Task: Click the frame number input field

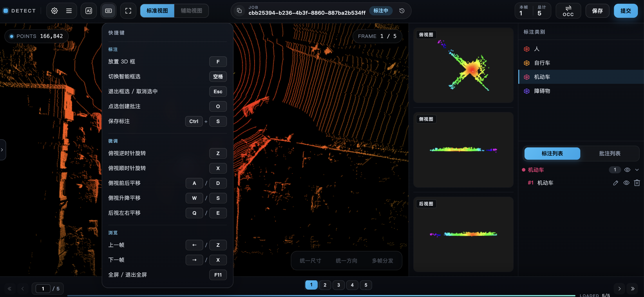Action: tap(43, 289)
